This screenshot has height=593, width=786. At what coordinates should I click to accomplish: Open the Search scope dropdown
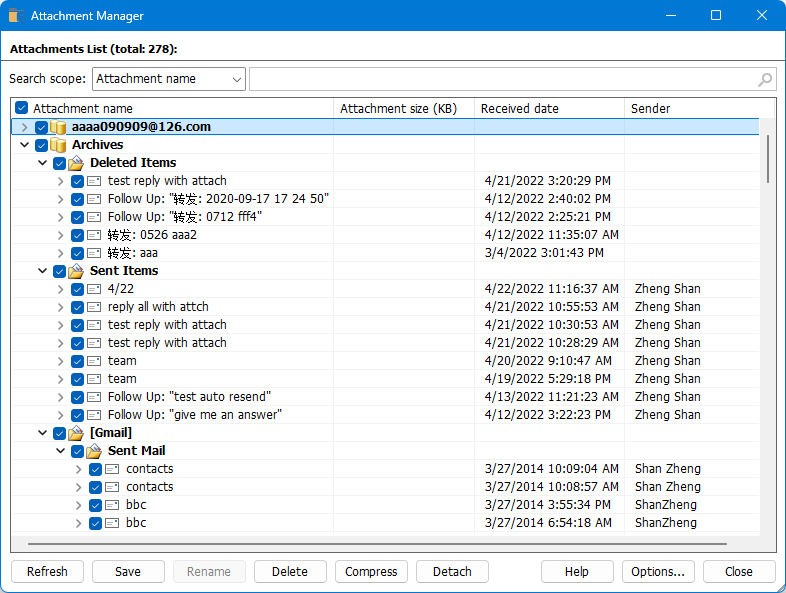point(168,79)
